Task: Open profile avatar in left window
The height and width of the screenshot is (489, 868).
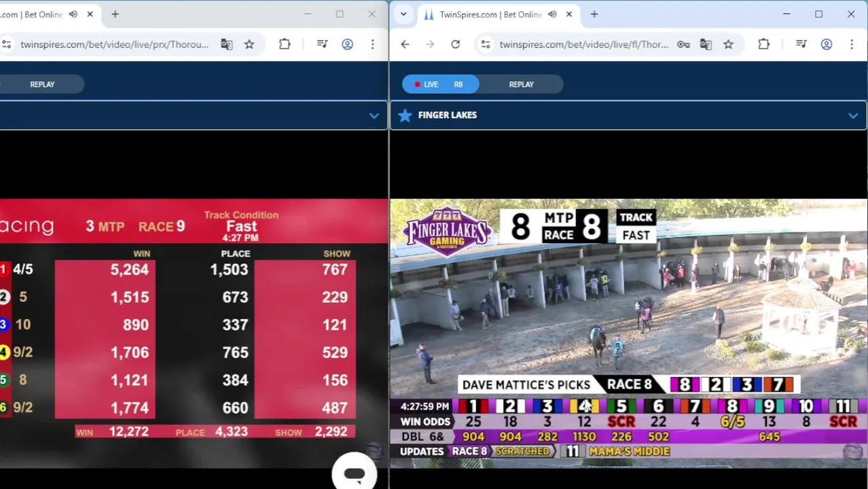Action: tap(347, 44)
